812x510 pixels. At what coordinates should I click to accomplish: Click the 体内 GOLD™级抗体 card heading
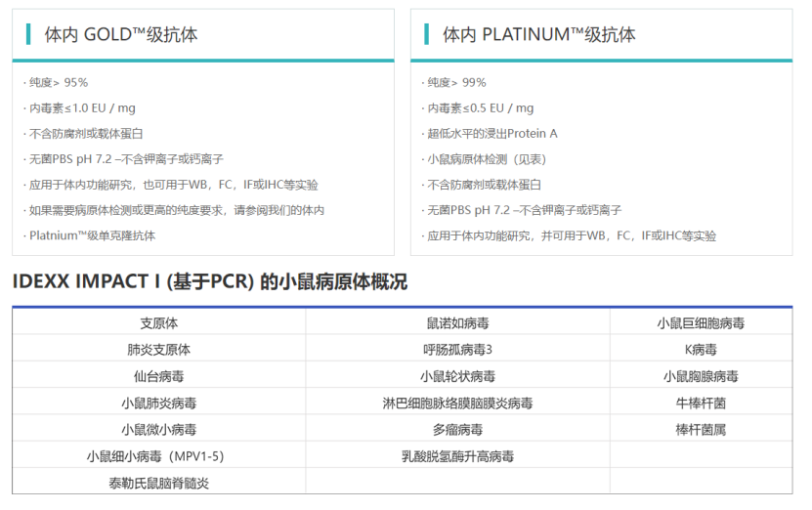pyautogui.click(x=120, y=35)
